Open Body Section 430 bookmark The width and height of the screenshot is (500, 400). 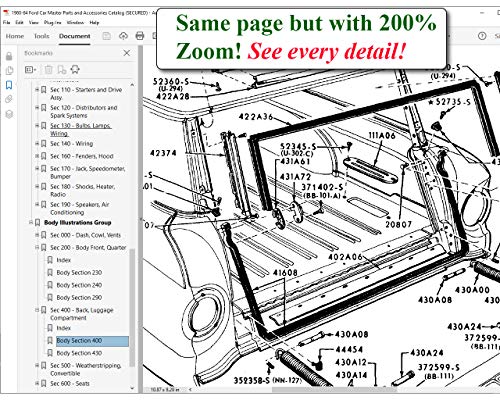79,353
